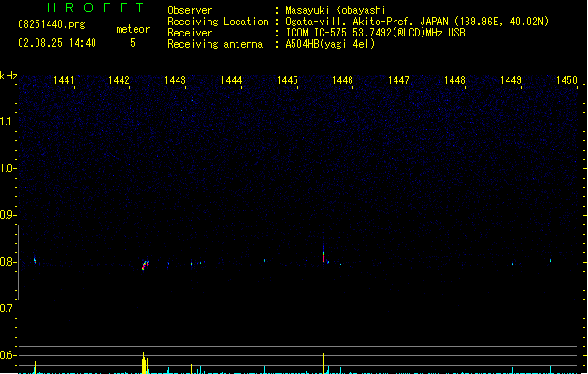
Task: Click the Observer field label
Action: 190,10
